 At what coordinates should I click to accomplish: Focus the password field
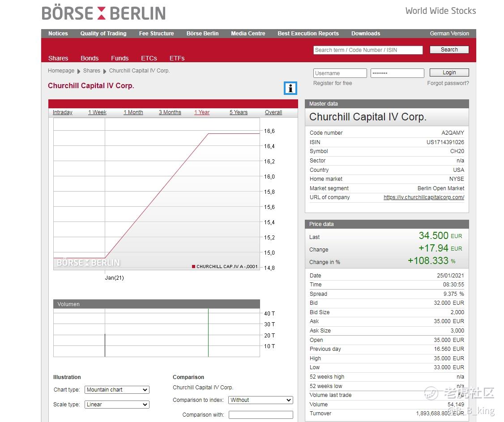pos(397,73)
